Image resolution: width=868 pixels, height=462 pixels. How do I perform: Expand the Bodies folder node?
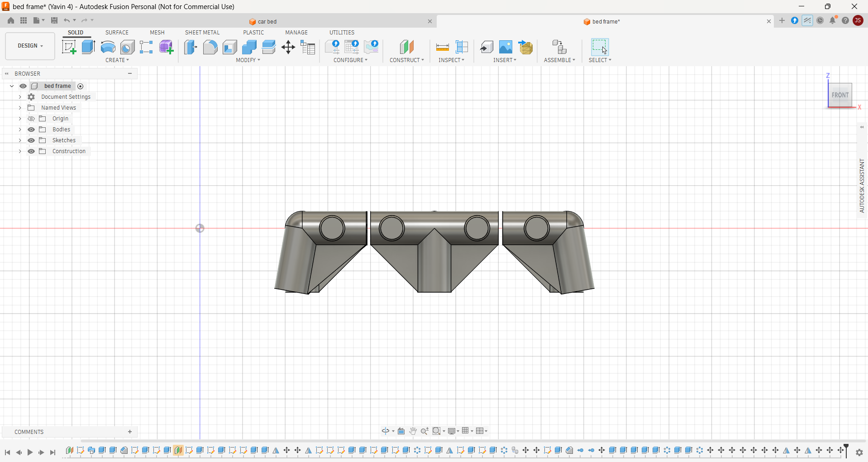[x=20, y=130]
